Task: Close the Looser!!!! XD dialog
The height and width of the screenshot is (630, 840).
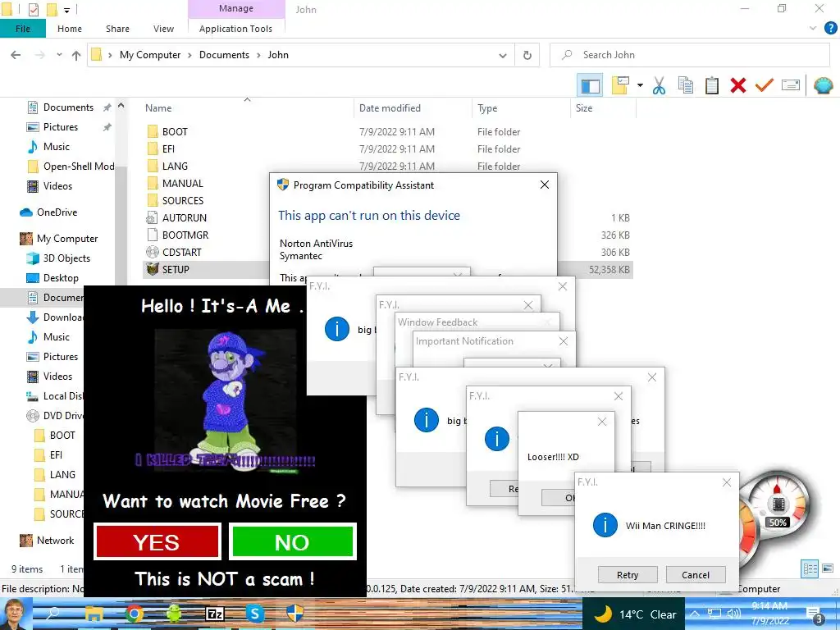Action: pyautogui.click(x=601, y=422)
